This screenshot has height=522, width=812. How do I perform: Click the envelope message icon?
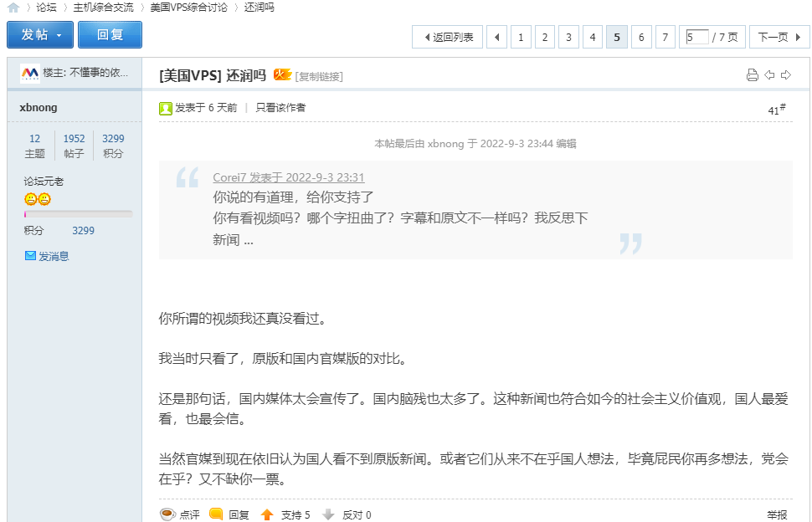(30, 256)
